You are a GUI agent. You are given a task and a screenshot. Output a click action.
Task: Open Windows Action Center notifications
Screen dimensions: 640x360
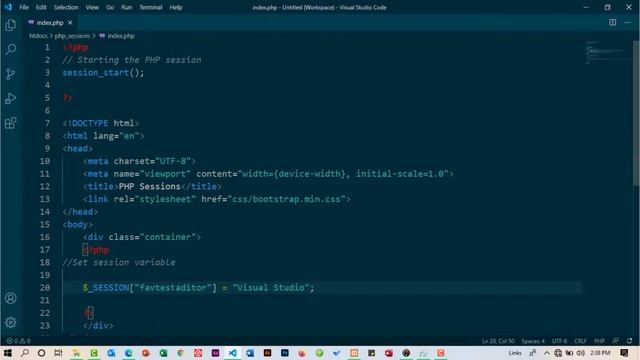pyautogui.click(x=624, y=353)
